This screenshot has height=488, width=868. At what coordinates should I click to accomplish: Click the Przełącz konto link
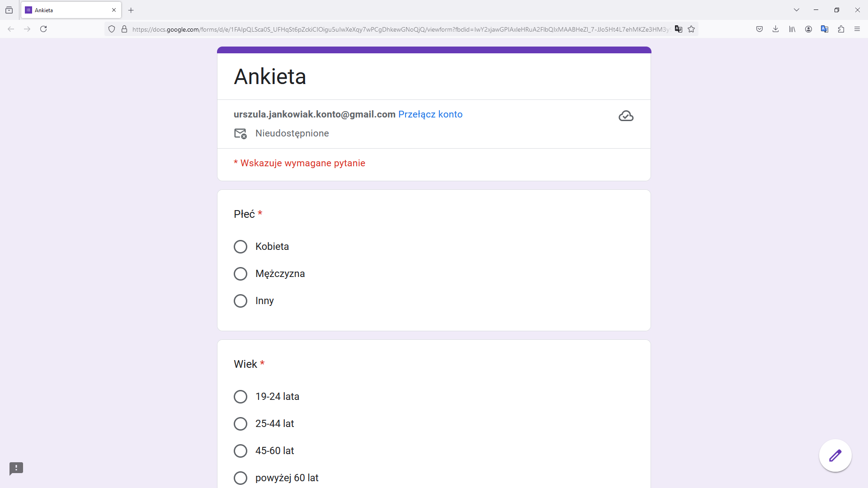(x=430, y=114)
